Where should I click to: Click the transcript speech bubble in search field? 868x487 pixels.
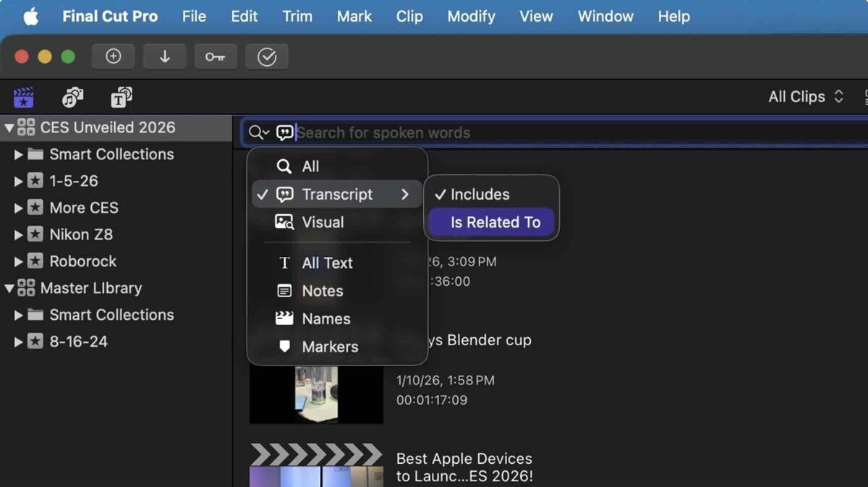285,132
